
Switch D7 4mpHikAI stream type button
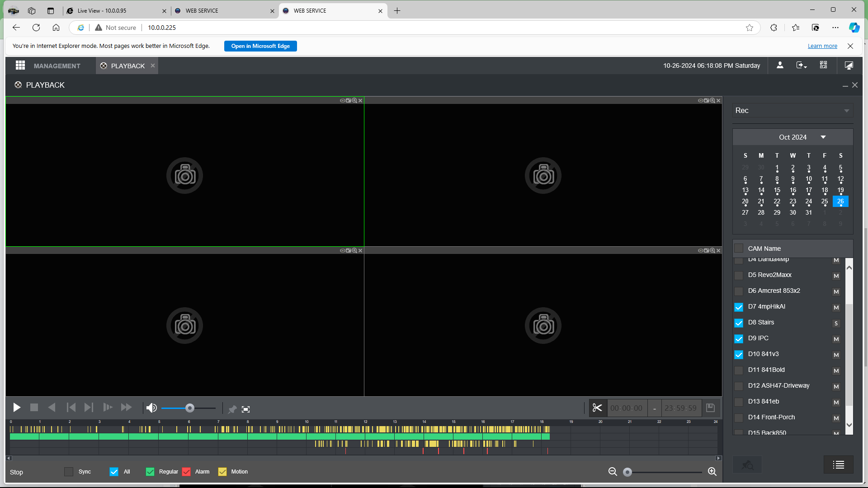point(836,308)
